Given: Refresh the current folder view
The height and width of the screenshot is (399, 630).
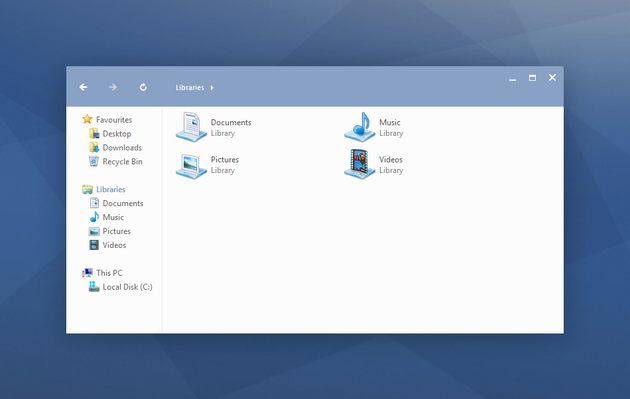Looking at the screenshot, I should point(143,87).
